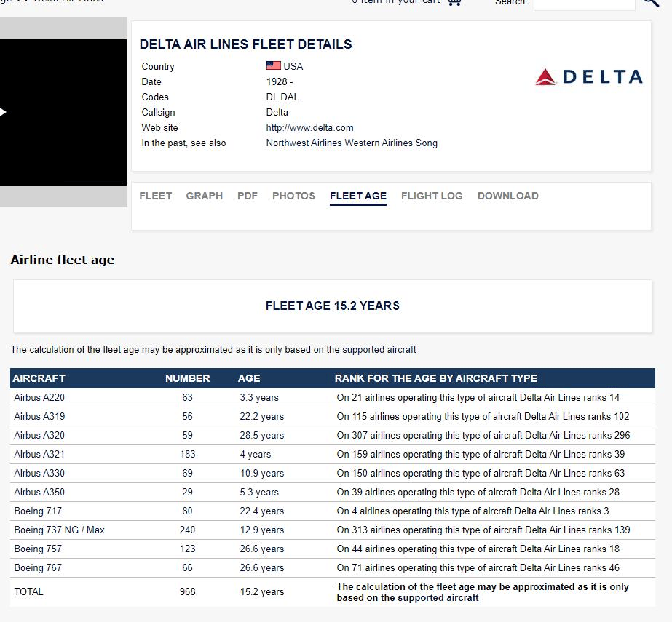Click the search magnifier icon
Screen dimensions: 672x622
tap(651, 3)
